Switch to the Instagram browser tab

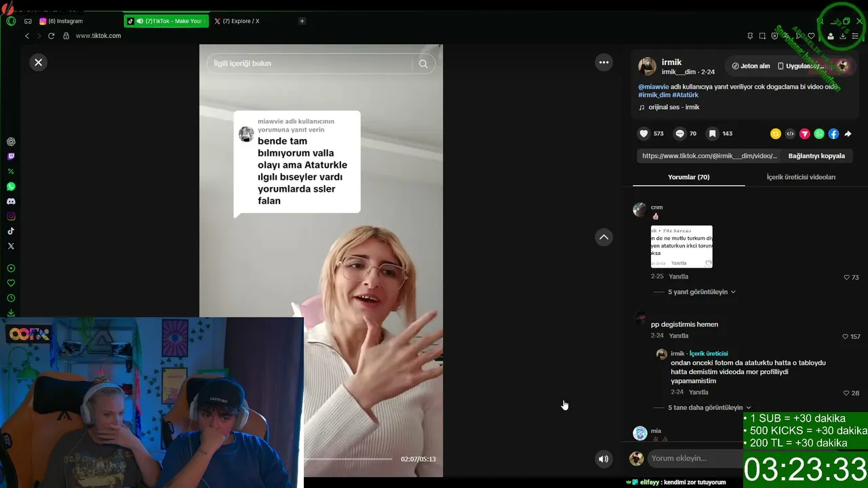click(x=77, y=21)
